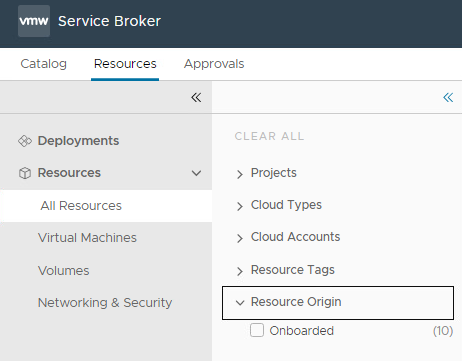Click the Cloud Accounts filter label
The image size is (462, 361).
pos(295,237)
